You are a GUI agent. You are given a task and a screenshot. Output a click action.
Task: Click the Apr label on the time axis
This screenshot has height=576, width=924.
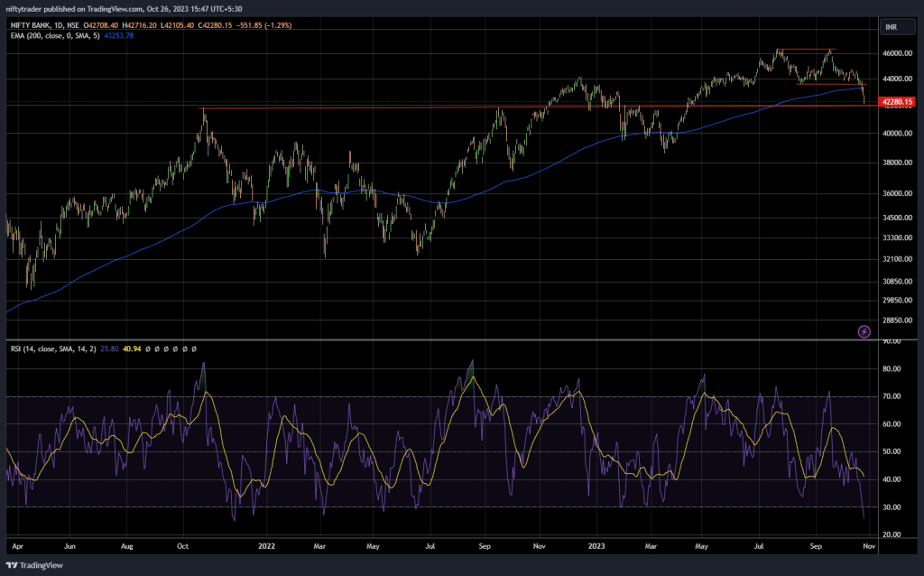pos(18,546)
